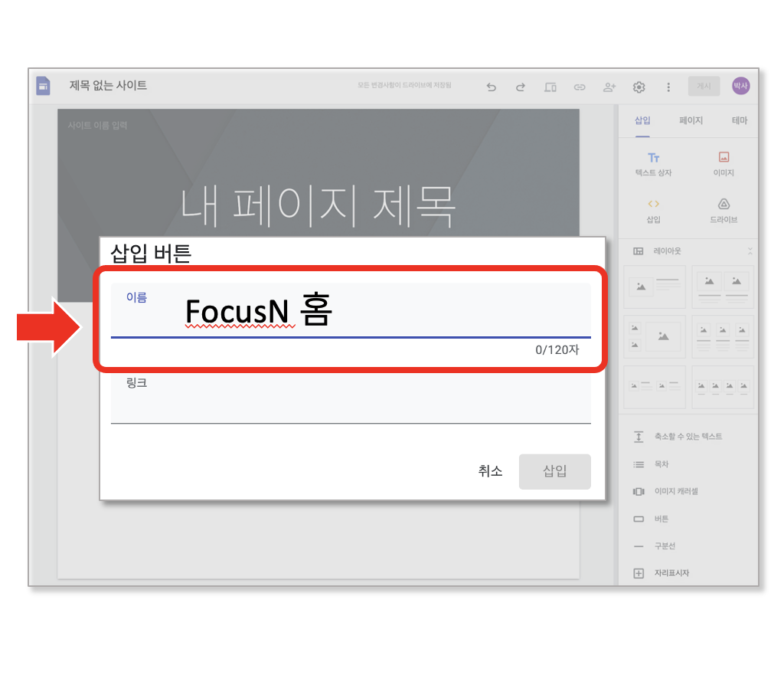Select the 텍스트 상자 insert tool
Screen dimensions: 784x688
(653, 164)
